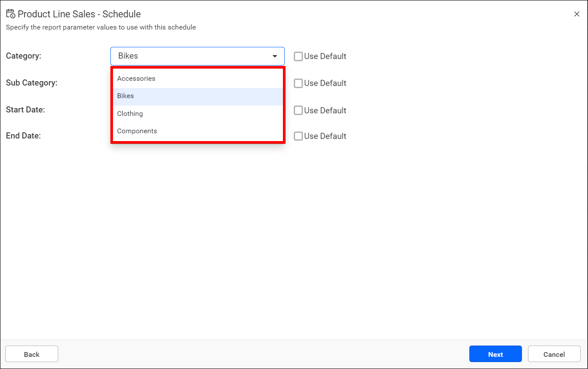Enable Use Default for Category
Image resolution: width=588 pixels, height=369 pixels.
298,56
